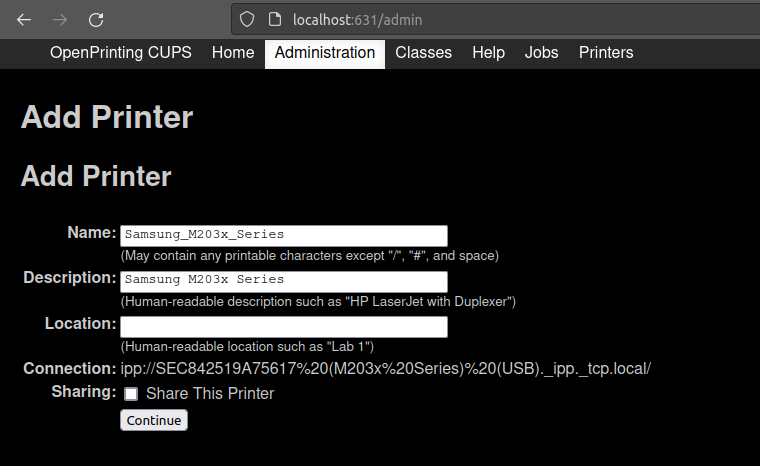Viewport: 760px width, 466px height.
Task: Click the Name: label
Action: coord(92,232)
